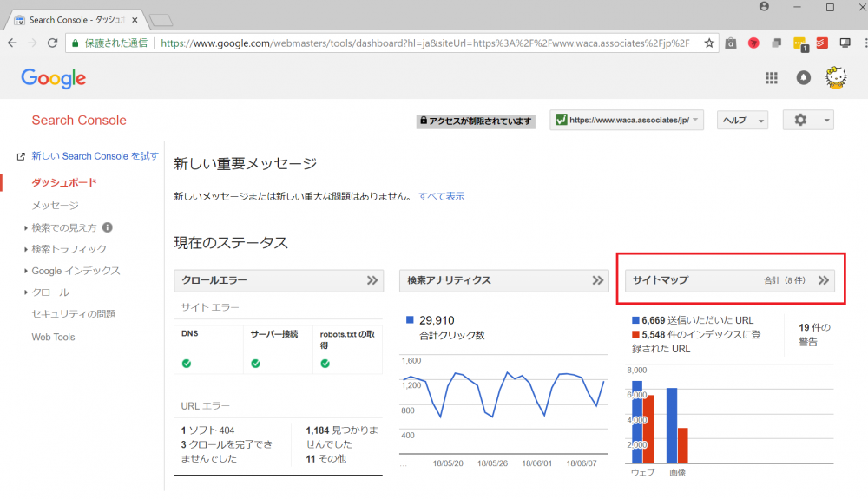Viewport: 868px width, 499px height.
Task: Click the Google logo
Action: pyautogui.click(x=53, y=79)
